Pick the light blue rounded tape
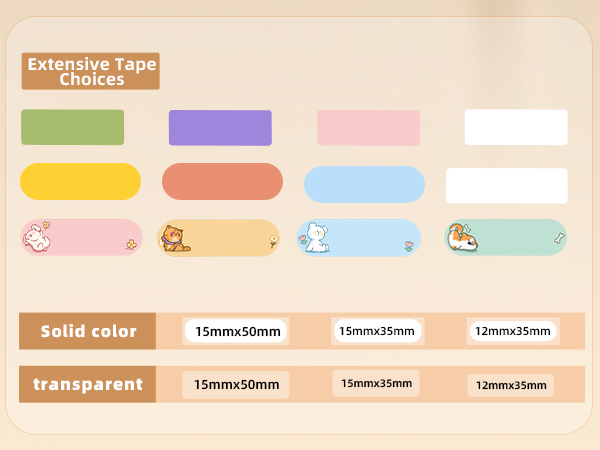 pos(364,185)
